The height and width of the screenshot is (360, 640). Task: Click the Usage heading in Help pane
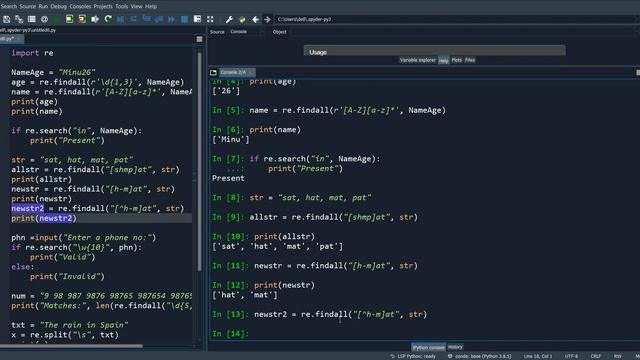(x=318, y=52)
